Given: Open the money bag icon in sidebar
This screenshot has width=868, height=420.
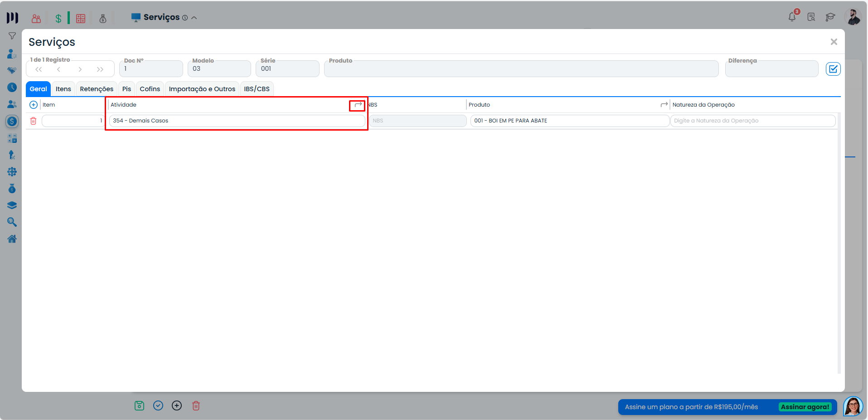Looking at the screenshot, I should pos(12,188).
